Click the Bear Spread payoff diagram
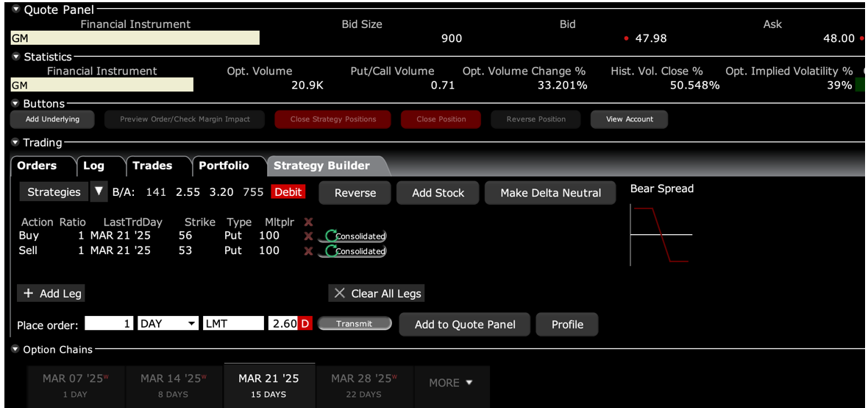The width and height of the screenshot is (868, 408). coord(661,236)
